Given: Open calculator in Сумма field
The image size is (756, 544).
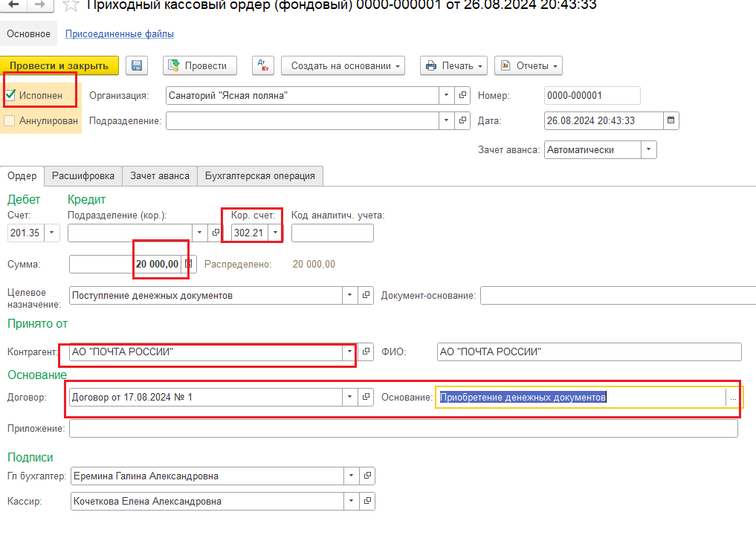Looking at the screenshot, I should pos(189,264).
